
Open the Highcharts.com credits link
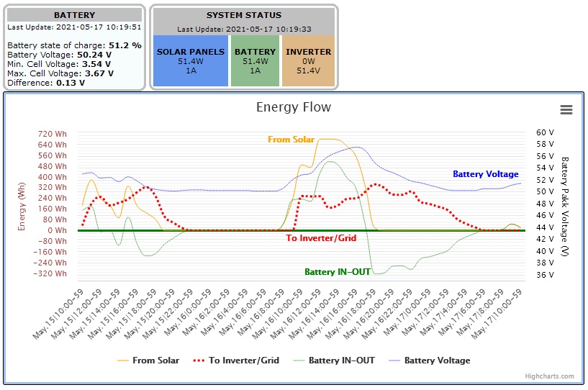pyautogui.click(x=549, y=376)
